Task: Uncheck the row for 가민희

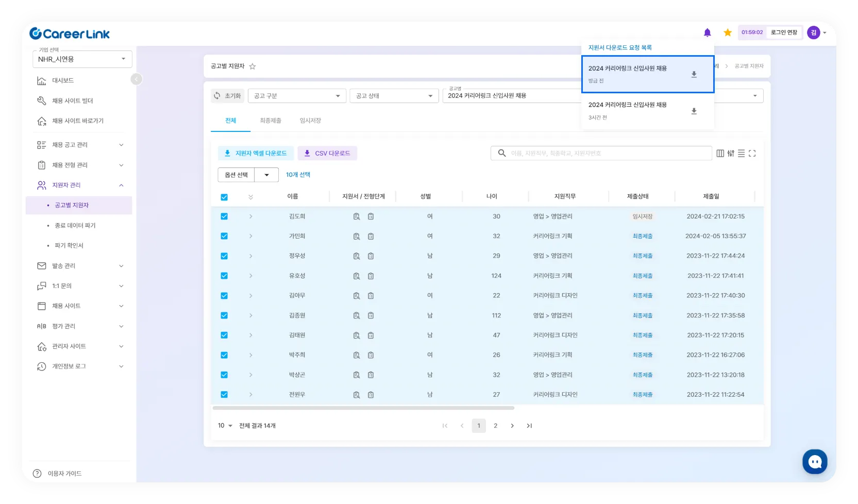Action: tap(224, 236)
